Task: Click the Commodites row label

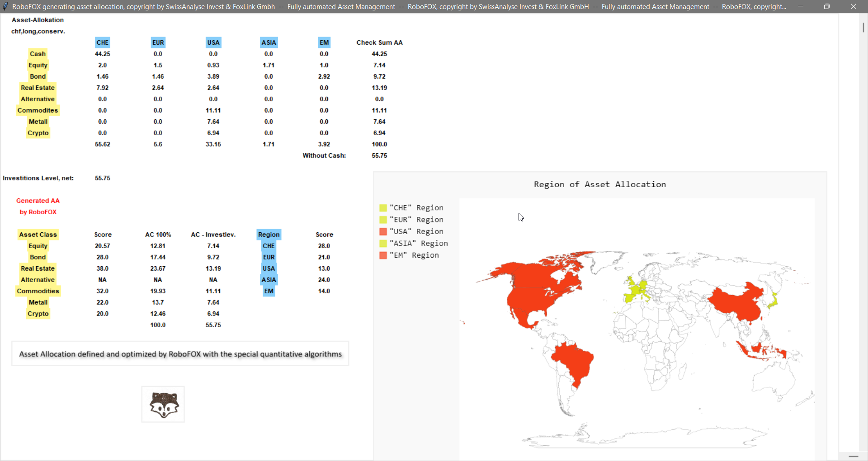Action: pos(38,110)
